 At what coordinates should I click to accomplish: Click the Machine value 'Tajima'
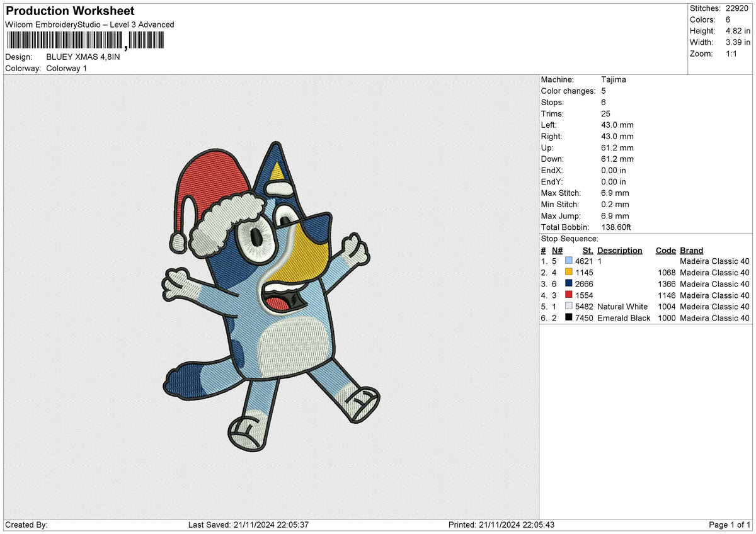(614, 79)
